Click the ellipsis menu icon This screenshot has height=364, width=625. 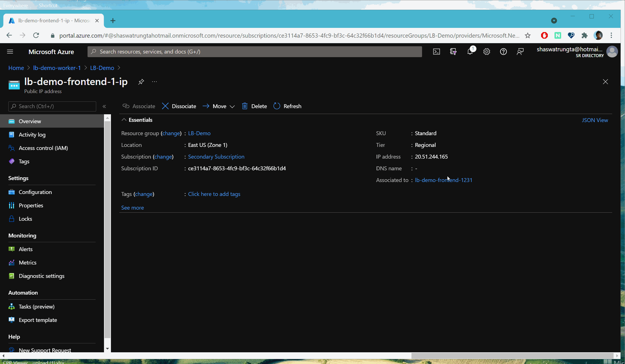(x=155, y=82)
